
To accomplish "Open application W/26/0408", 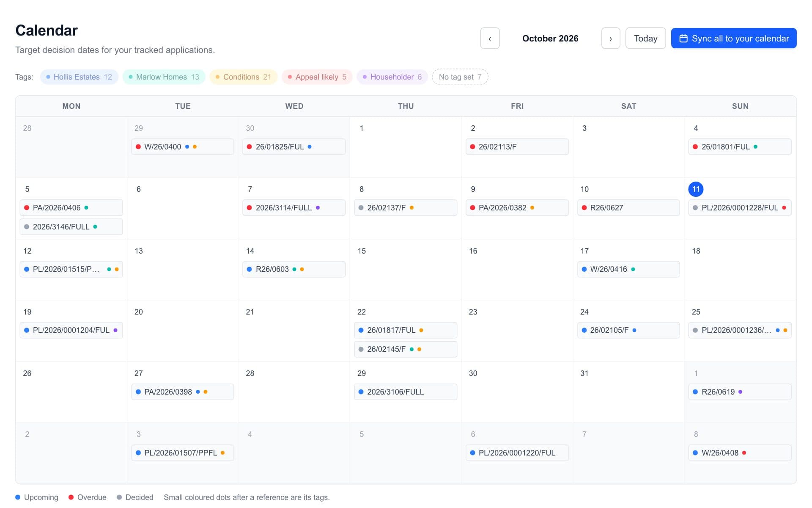I will (740, 453).
